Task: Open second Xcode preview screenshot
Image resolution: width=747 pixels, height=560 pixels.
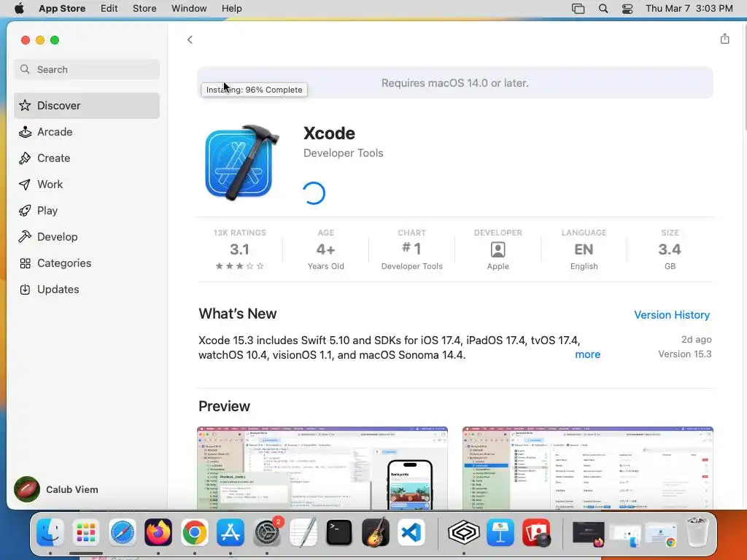Action: coord(588,468)
